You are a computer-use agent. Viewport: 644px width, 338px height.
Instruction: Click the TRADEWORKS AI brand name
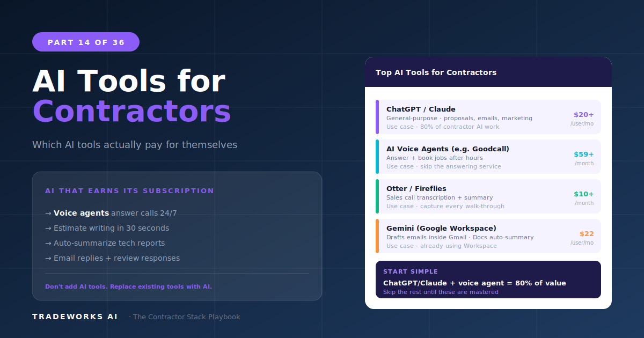(75, 317)
